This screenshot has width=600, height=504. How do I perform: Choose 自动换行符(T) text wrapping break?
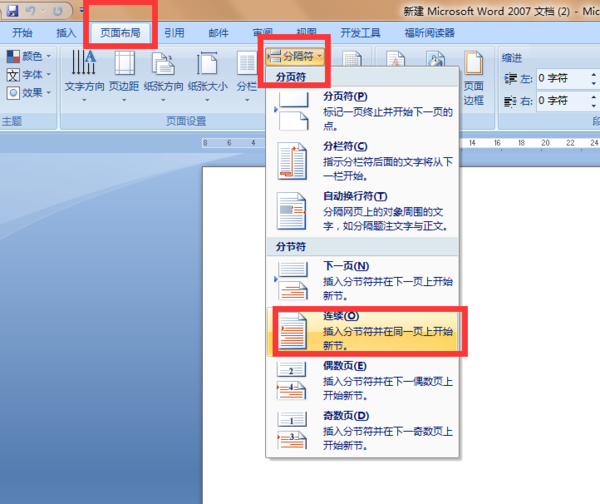(x=362, y=211)
